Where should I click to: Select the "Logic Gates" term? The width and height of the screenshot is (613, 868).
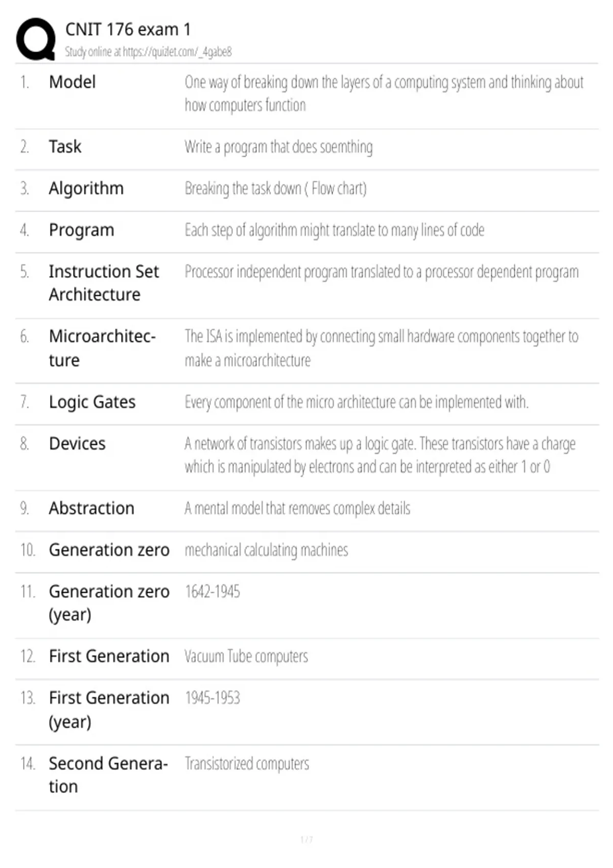pyautogui.click(x=92, y=402)
